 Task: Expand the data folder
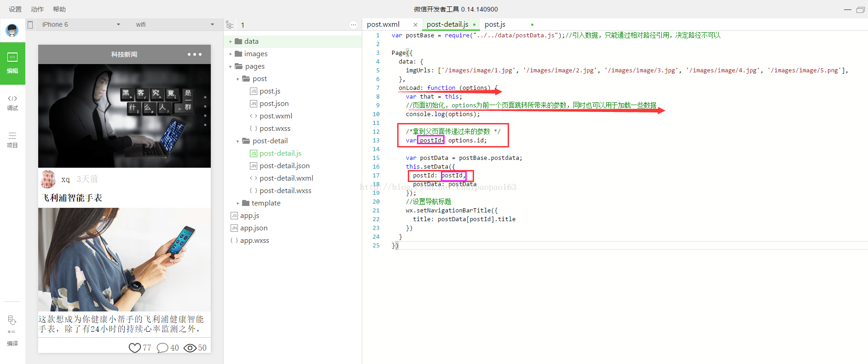click(x=231, y=41)
